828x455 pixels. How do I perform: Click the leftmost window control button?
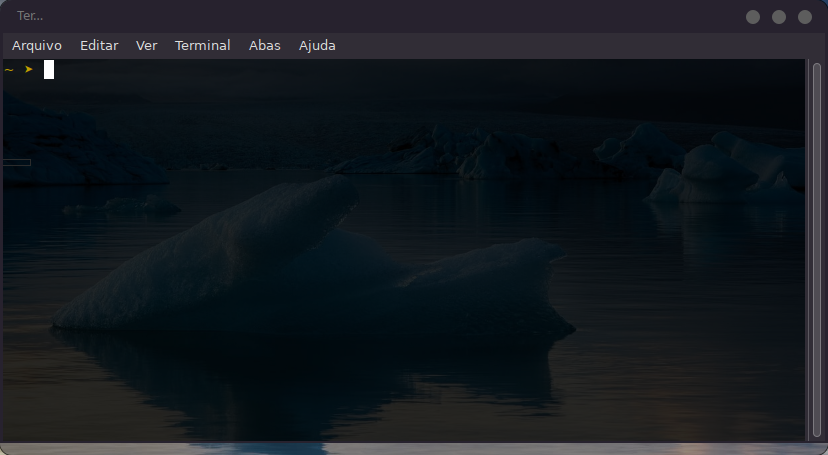753,17
